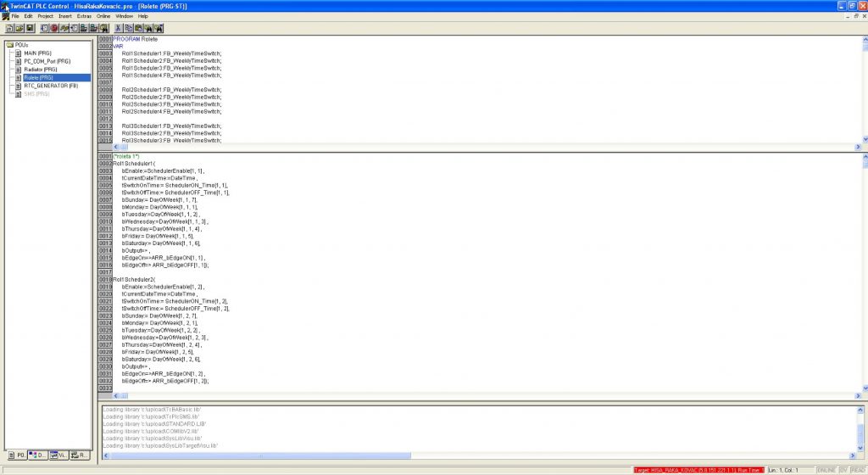Click the red Target status bar field
Screen dimensions: 868x475
click(x=698, y=469)
